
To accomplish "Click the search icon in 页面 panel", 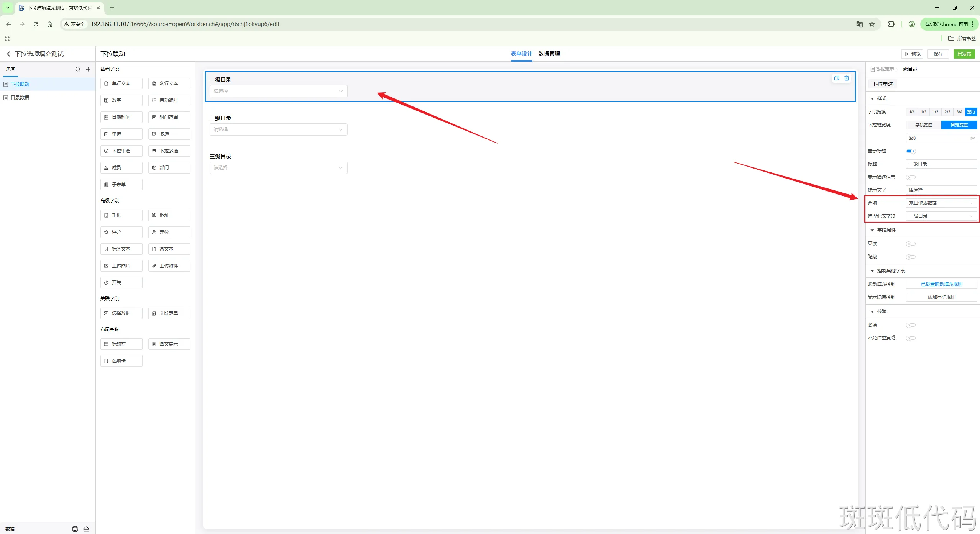I will click(x=78, y=69).
